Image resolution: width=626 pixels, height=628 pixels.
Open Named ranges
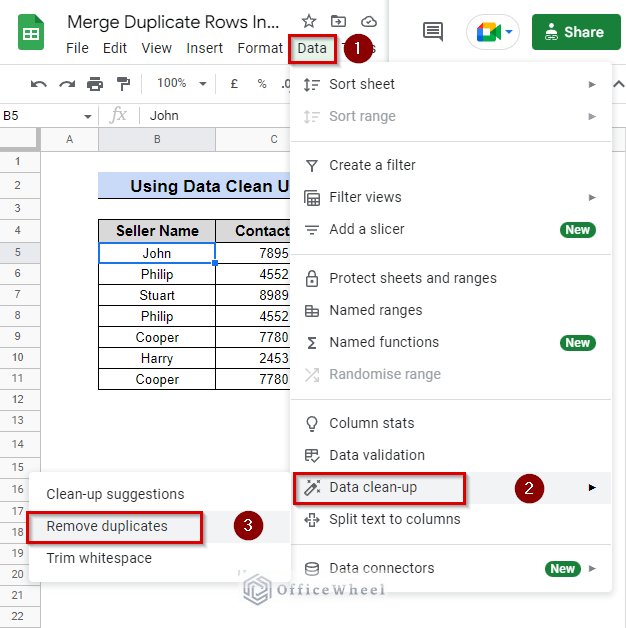click(x=451, y=310)
